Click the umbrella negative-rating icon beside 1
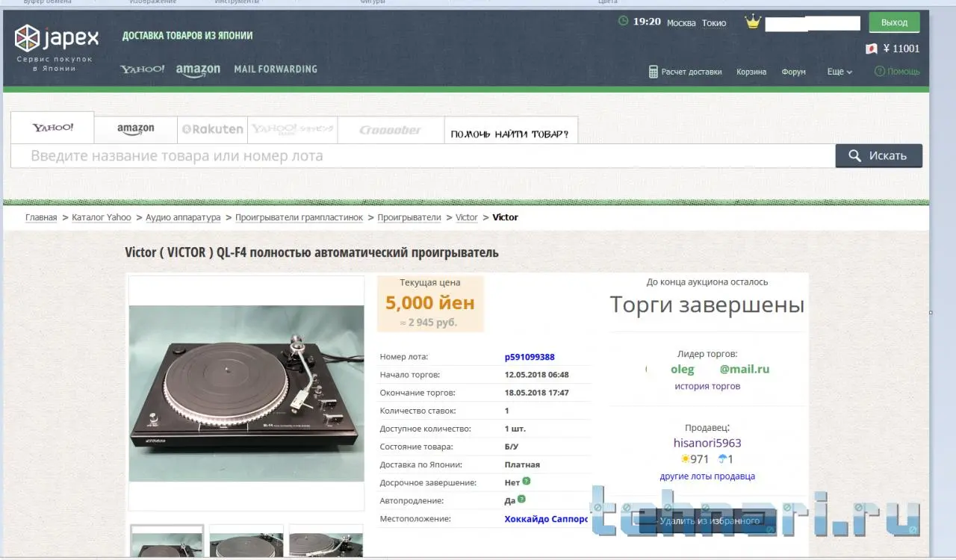The height and width of the screenshot is (560, 956). 722,459
